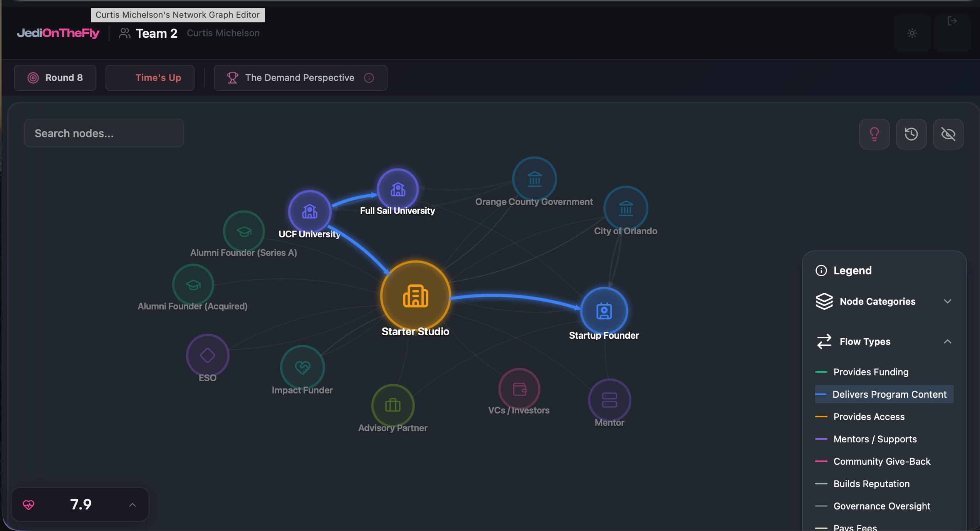Click the logout icon
Image resolution: width=980 pixels, height=531 pixels.
pos(952,21)
